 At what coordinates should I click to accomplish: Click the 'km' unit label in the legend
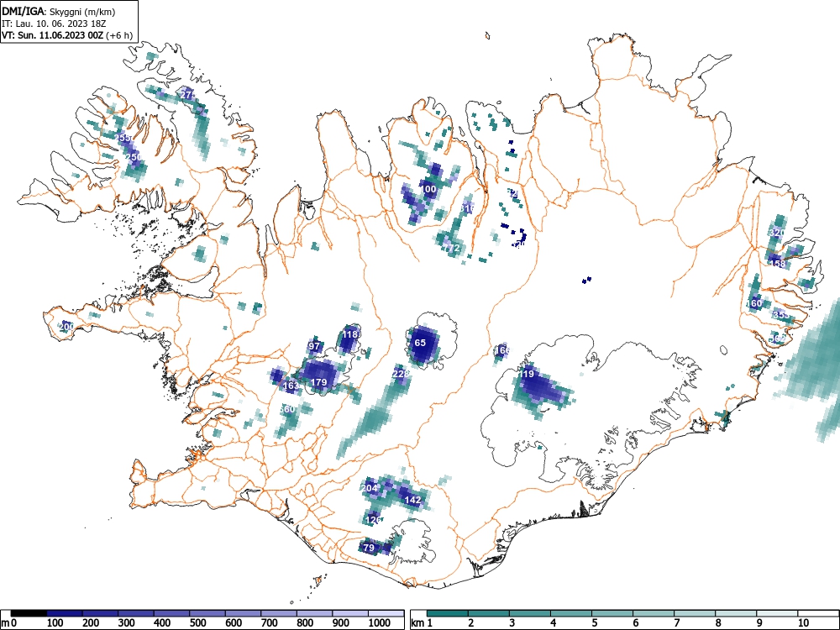419,623
